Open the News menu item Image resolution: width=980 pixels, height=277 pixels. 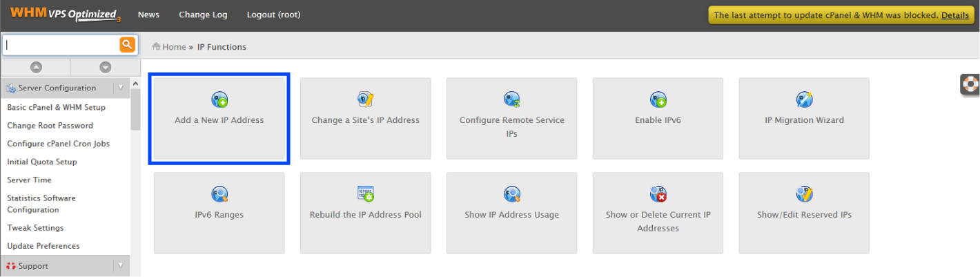click(148, 15)
